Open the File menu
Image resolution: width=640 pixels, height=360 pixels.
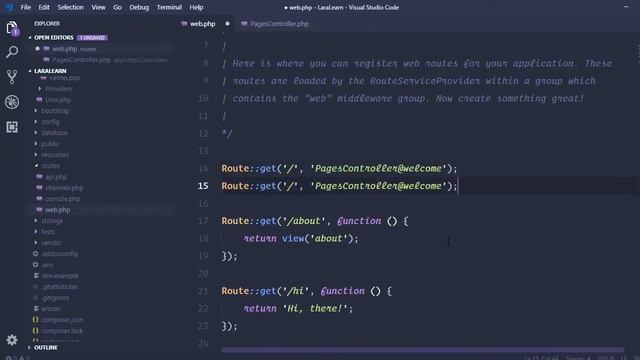pyautogui.click(x=26, y=7)
